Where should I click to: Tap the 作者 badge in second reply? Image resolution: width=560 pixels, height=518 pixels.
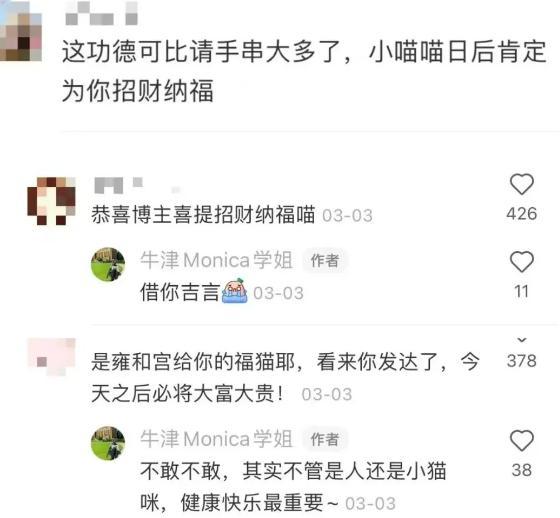[325, 439]
